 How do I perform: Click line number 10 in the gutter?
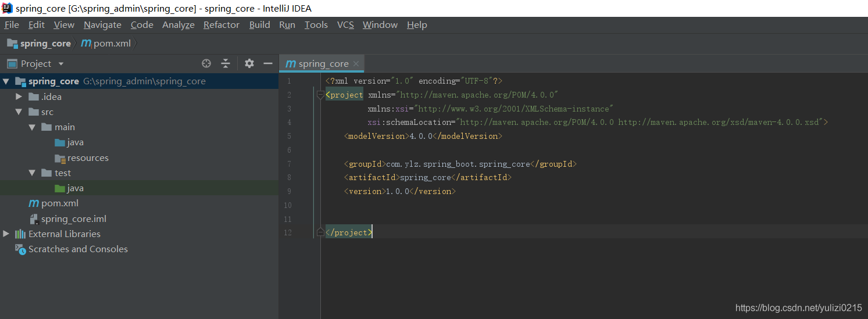click(287, 205)
